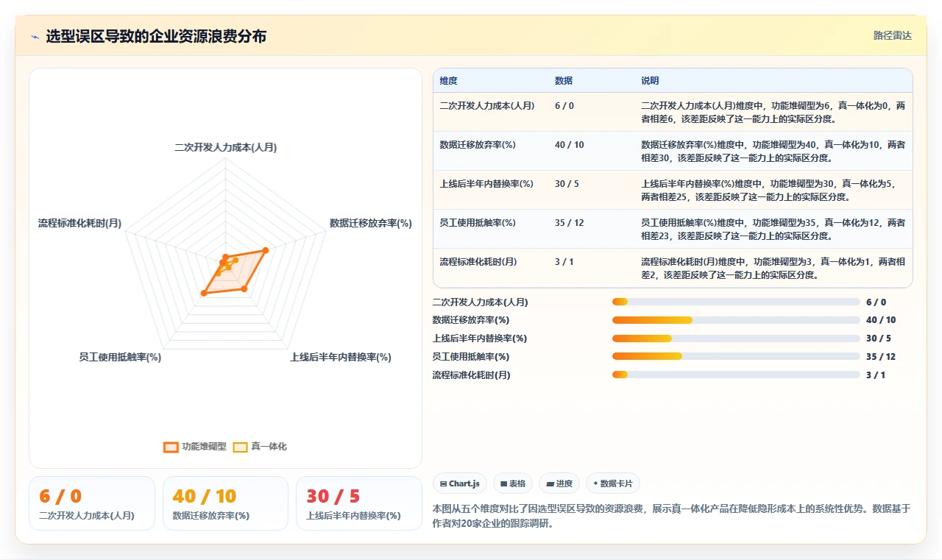Click the 数据 column header
The image size is (942, 560).
pos(564,81)
